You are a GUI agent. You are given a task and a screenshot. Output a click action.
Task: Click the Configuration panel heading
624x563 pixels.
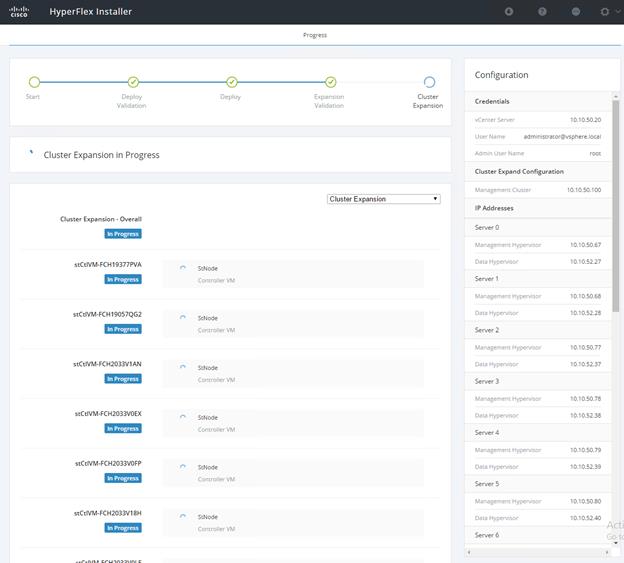tap(501, 75)
